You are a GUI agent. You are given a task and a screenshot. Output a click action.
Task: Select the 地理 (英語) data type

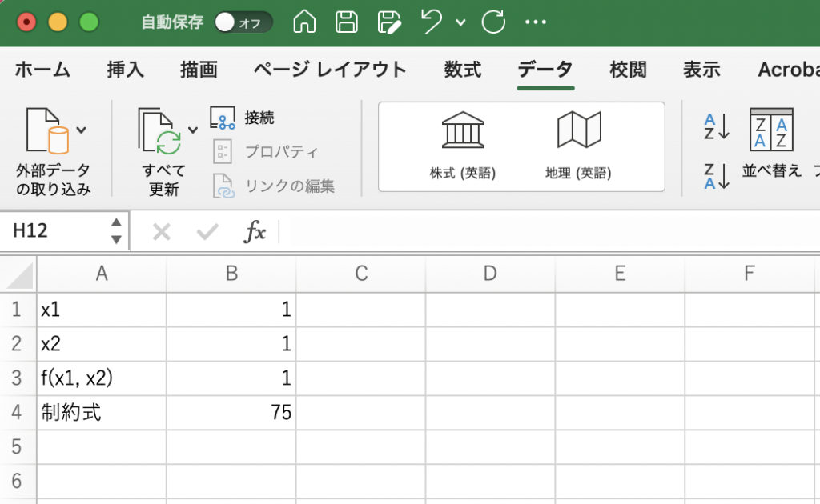pyautogui.click(x=578, y=146)
